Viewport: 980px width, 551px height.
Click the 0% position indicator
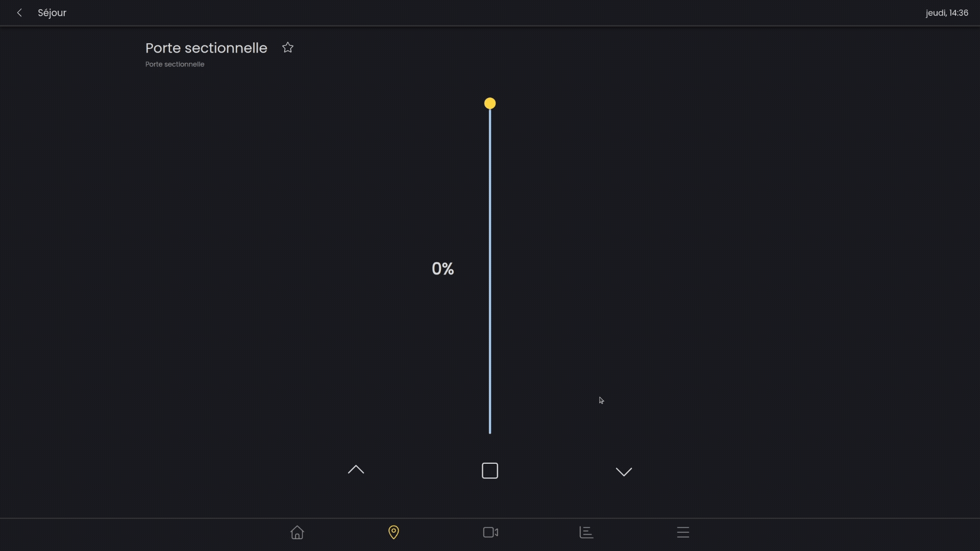pyautogui.click(x=442, y=268)
